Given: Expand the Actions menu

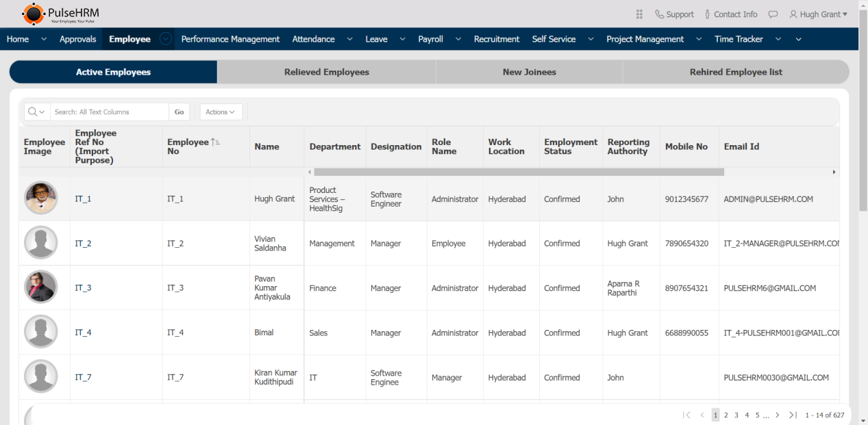Looking at the screenshot, I should 220,112.
